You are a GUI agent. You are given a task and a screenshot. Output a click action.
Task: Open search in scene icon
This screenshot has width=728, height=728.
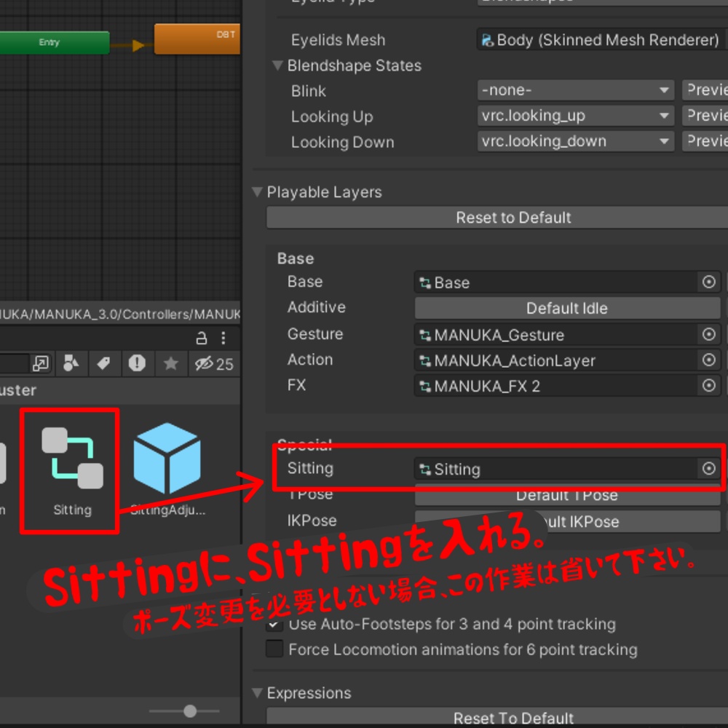[x=41, y=363]
